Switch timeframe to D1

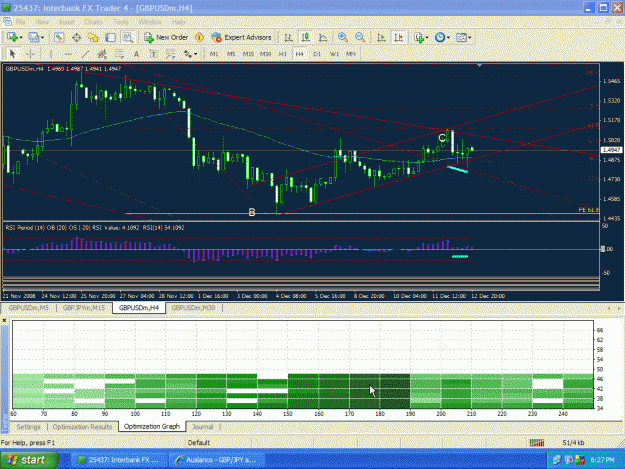(317, 54)
